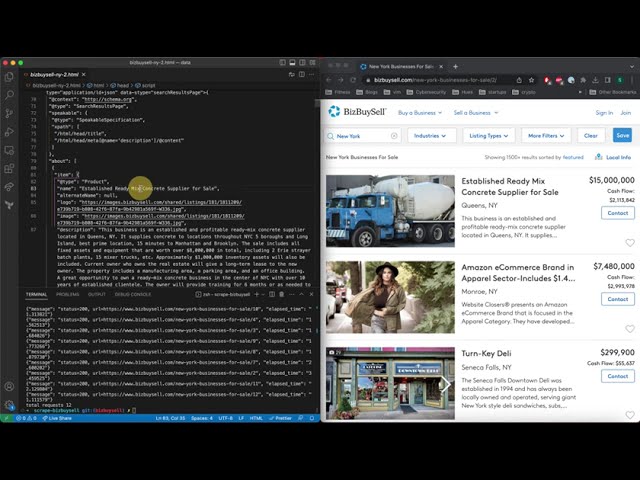Open the Run and Debug view
640x480 pixels.
coord(9,132)
